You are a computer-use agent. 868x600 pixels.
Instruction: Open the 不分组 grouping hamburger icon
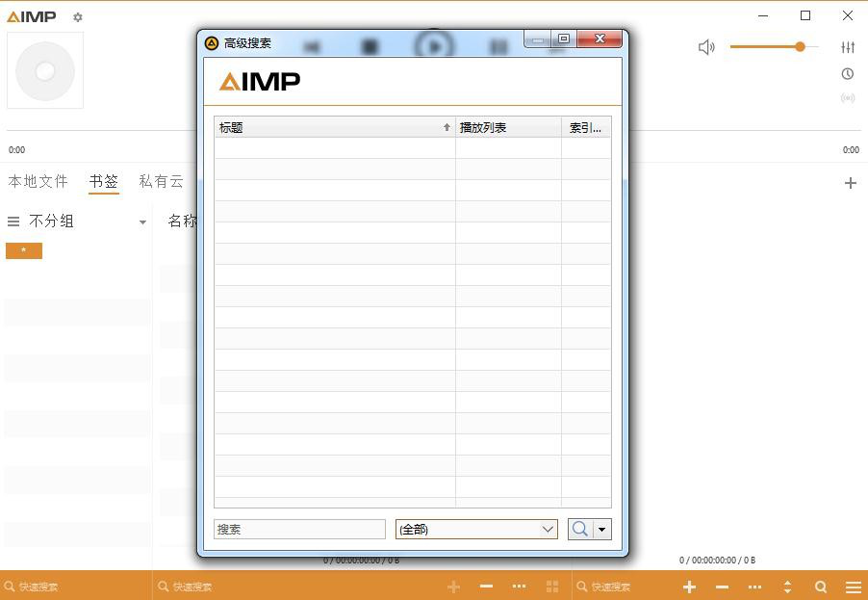click(13, 222)
